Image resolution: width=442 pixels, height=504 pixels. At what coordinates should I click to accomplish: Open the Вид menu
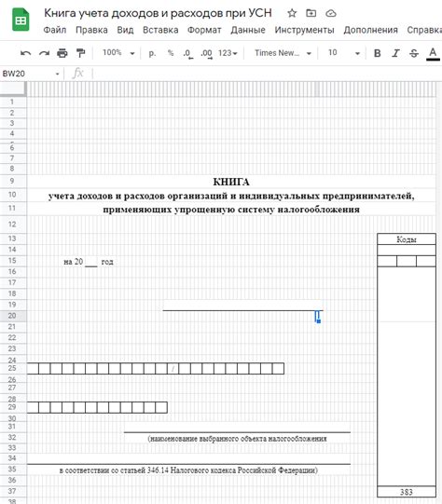(x=125, y=30)
